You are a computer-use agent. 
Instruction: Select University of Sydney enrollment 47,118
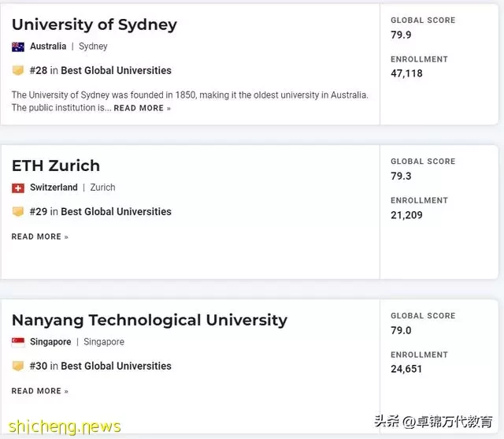[x=406, y=73]
